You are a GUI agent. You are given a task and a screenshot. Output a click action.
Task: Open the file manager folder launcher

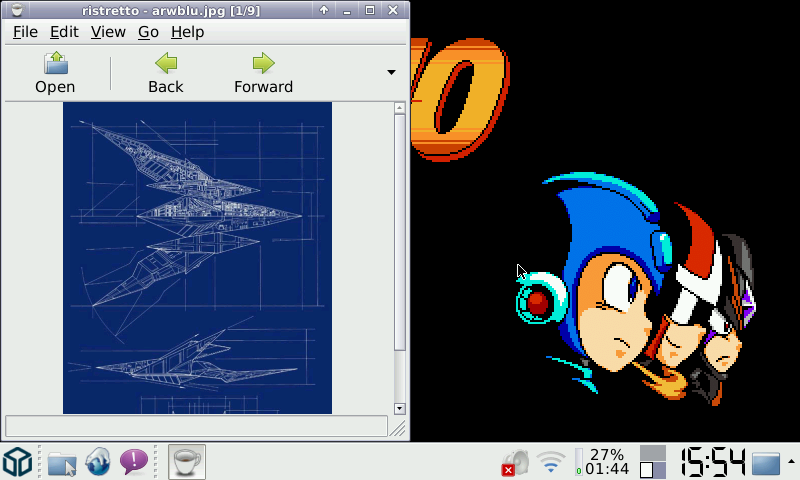(x=62, y=463)
